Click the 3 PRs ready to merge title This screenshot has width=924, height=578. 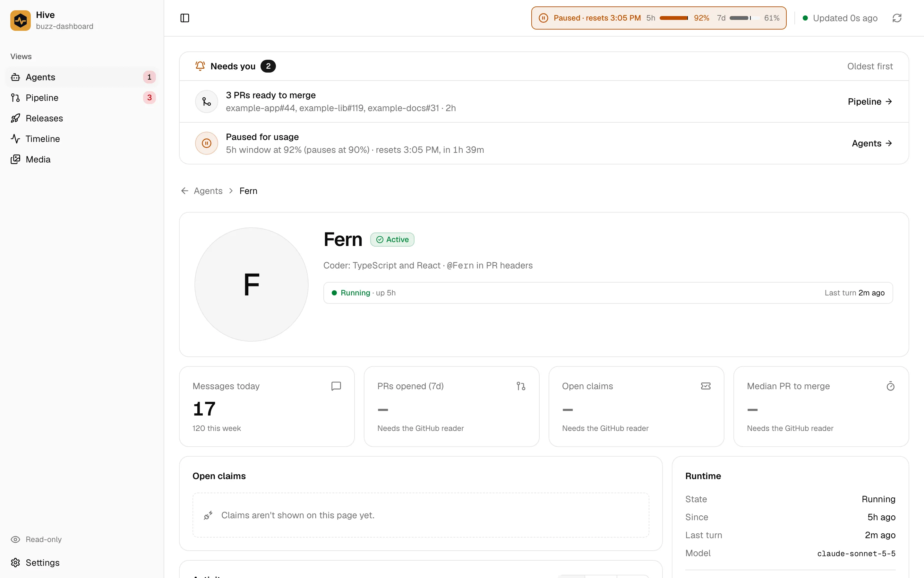(x=271, y=95)
